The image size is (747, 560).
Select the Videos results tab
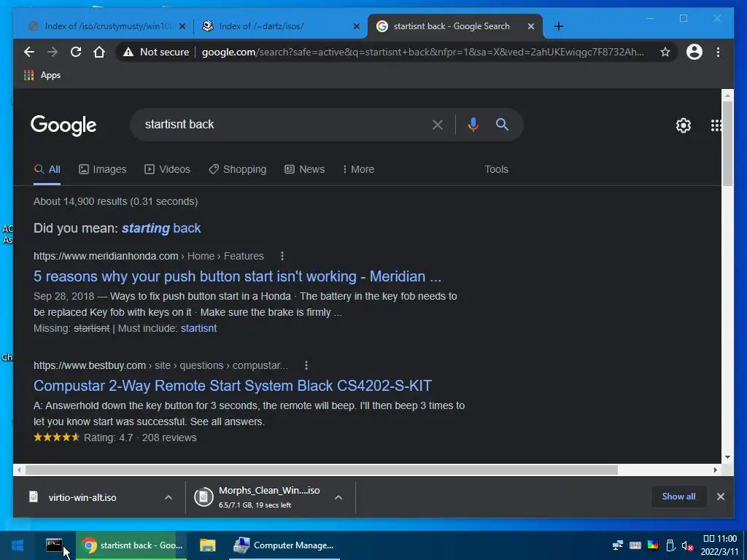(x=167, y=169)
